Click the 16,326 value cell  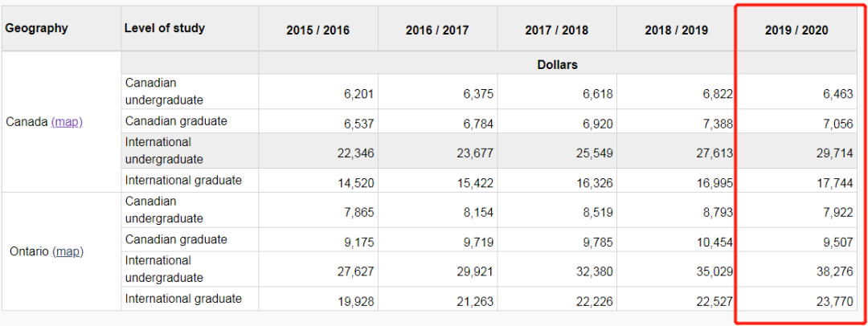point(596,183)
